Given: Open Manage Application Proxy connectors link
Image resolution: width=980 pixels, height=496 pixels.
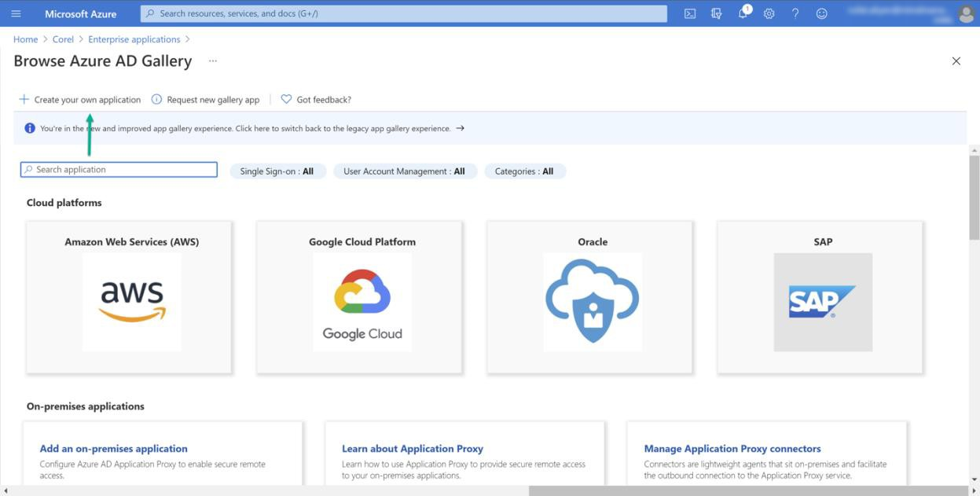Looking at the screenshot, I should [732, 449].
